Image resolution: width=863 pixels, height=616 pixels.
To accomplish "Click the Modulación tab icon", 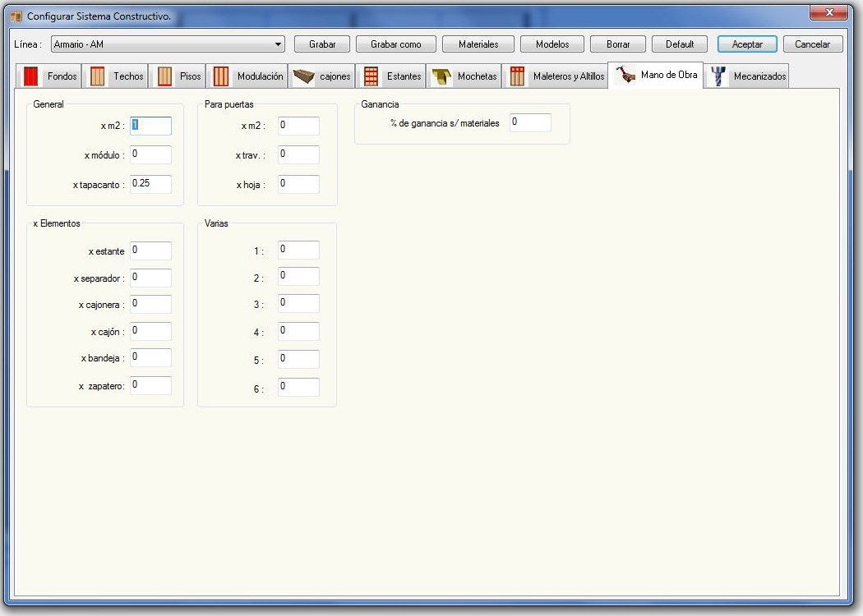I will (x=221, y=76).
